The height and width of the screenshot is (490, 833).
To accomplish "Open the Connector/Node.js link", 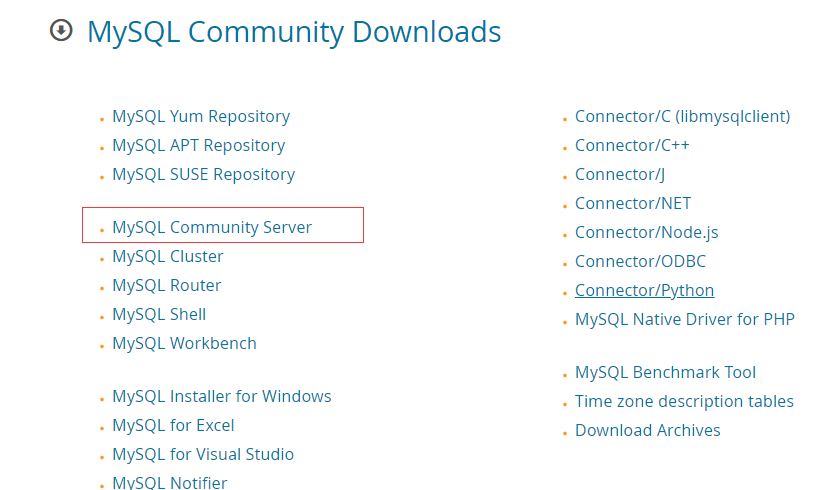I will [x=647, y=232].
